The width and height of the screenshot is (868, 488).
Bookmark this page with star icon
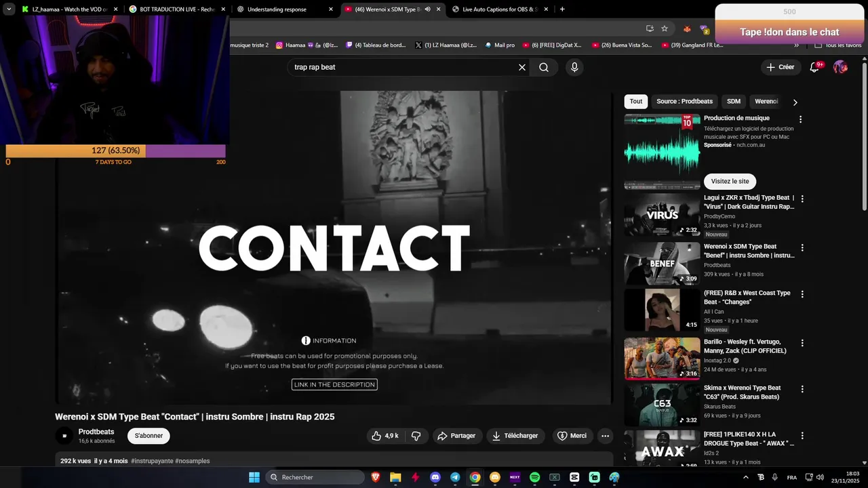point(665,28)
